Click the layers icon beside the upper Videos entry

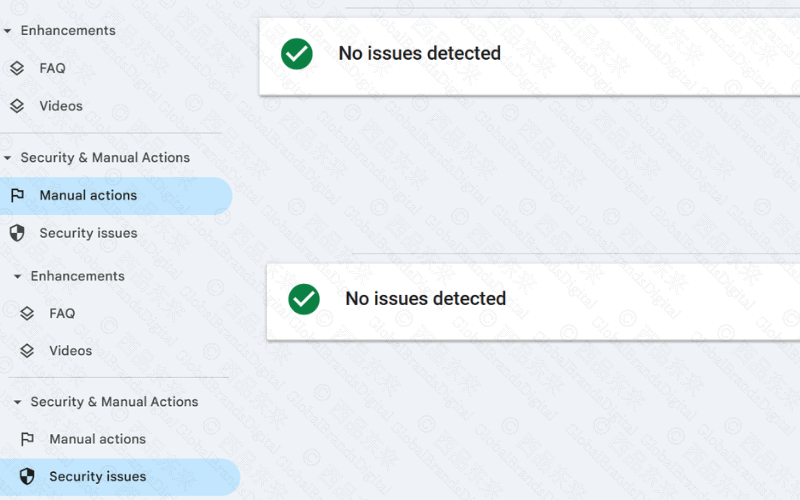coord(17,106)
